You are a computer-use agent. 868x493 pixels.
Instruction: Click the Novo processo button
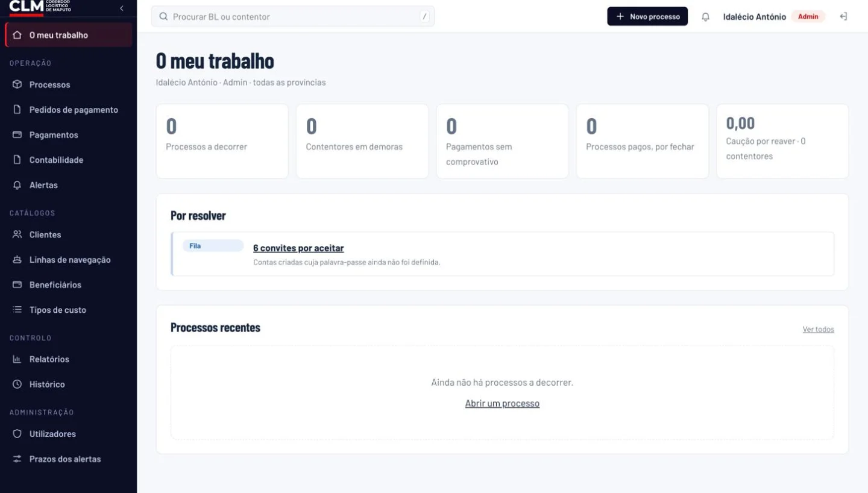pyautogui.click(x=647, y=16)
